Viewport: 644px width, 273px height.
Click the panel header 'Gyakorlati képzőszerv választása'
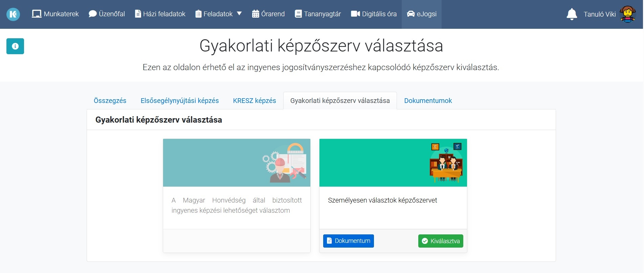click(159, 120)
